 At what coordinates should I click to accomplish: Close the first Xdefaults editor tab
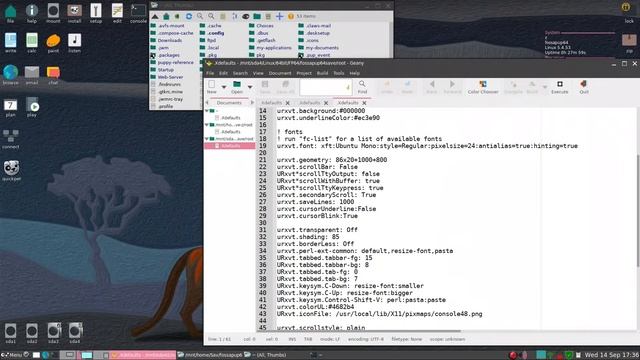(x=288, y=103)
